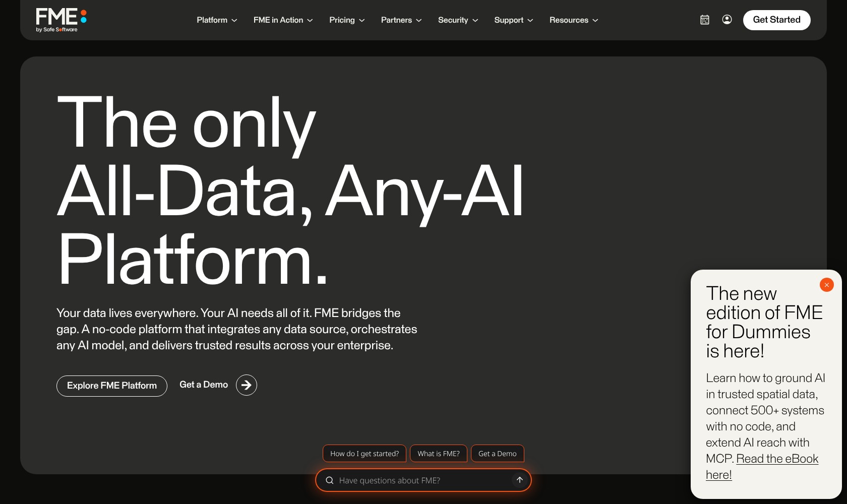The image size is (847, 504).
Task: Click the Get Started button
Action: (777, 20)
